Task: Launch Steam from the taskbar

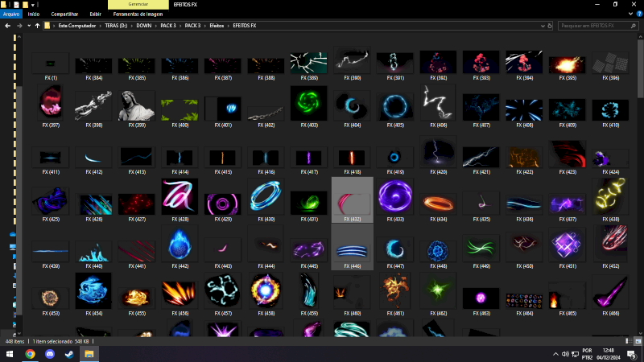Action: point(69,353)
